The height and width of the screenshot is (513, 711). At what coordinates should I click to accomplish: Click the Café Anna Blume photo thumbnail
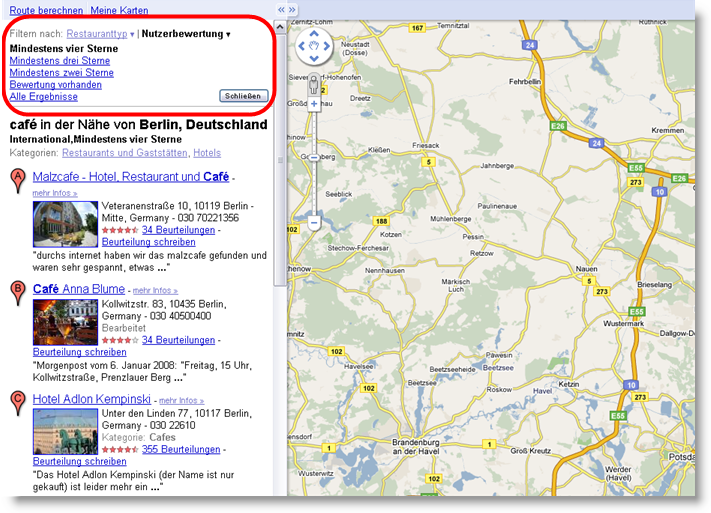click(x=65, y=322)
